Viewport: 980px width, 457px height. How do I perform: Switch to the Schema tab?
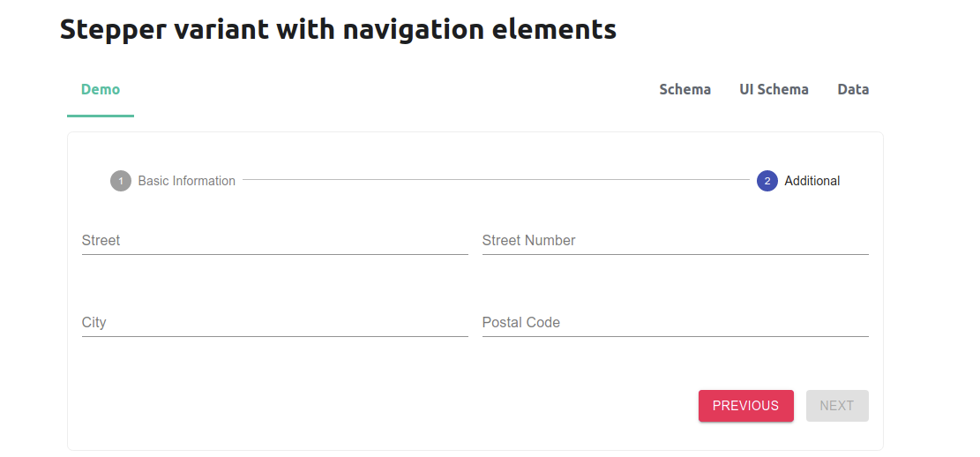685,89
